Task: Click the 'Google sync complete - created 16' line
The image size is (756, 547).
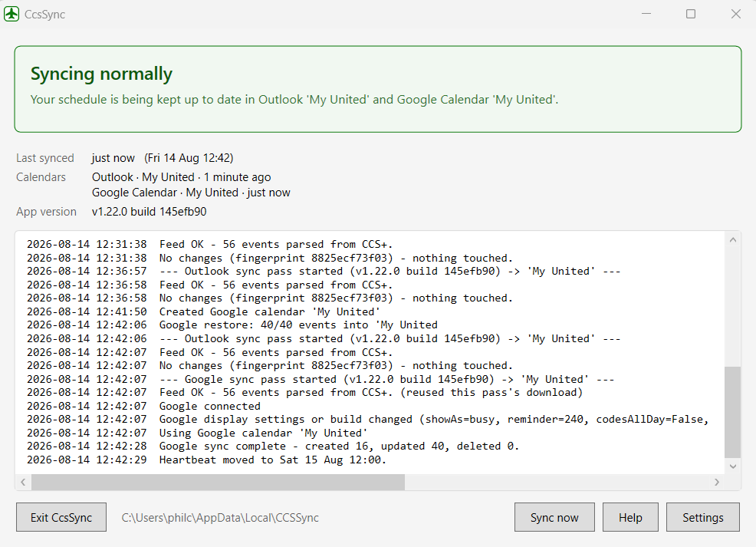Action: click(273, 446)
